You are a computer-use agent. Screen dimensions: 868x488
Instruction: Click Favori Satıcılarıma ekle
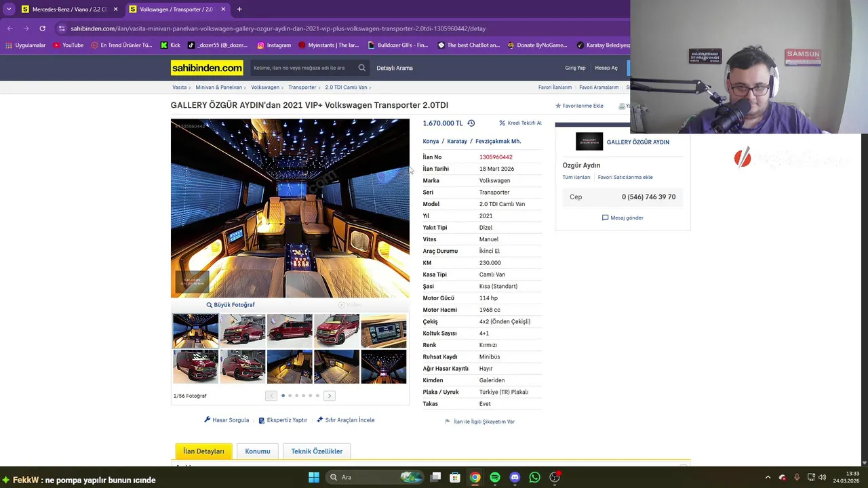pos(625,177)
